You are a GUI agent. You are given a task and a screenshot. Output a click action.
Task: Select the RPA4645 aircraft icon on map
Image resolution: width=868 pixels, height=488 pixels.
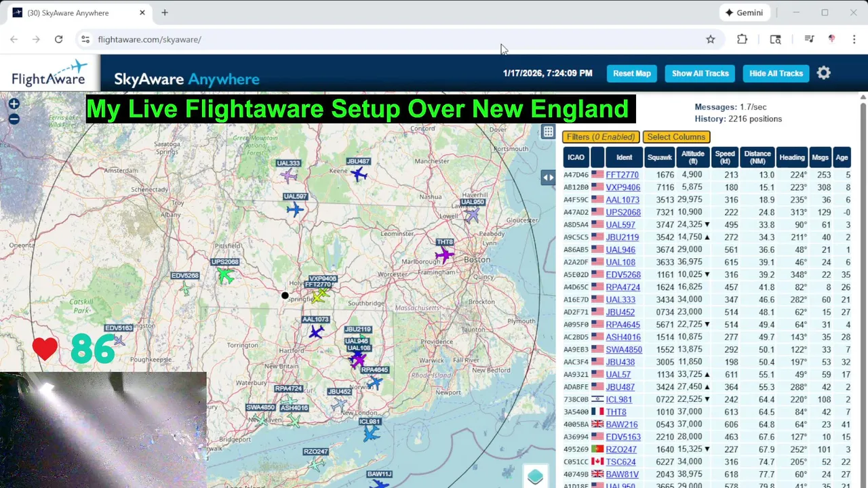[x=374, y=383]
